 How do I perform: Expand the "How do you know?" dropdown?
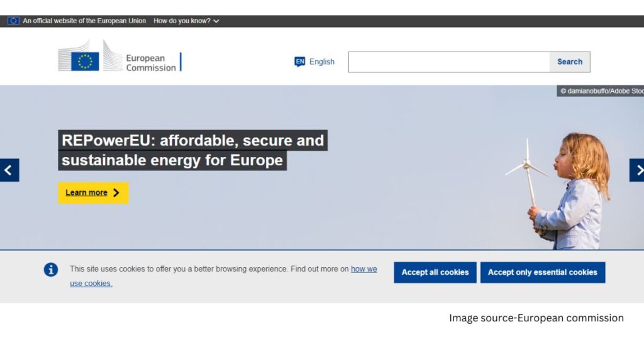[186, 21]
